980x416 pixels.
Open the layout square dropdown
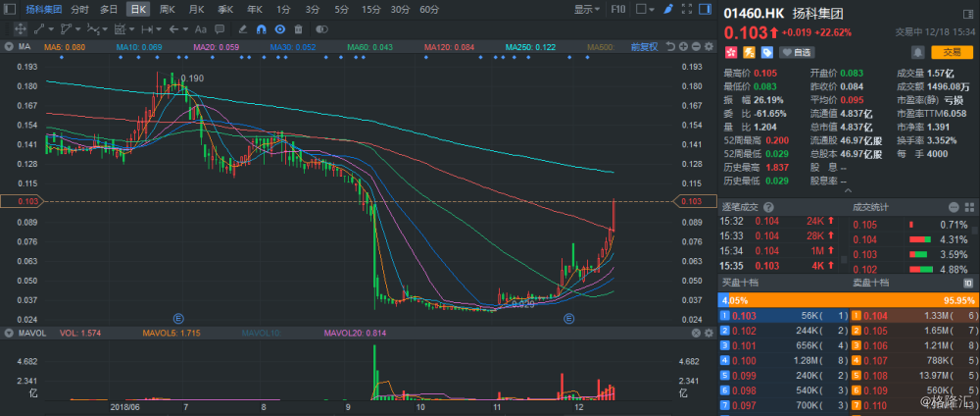pyautogui.click(x=645, y=10)
